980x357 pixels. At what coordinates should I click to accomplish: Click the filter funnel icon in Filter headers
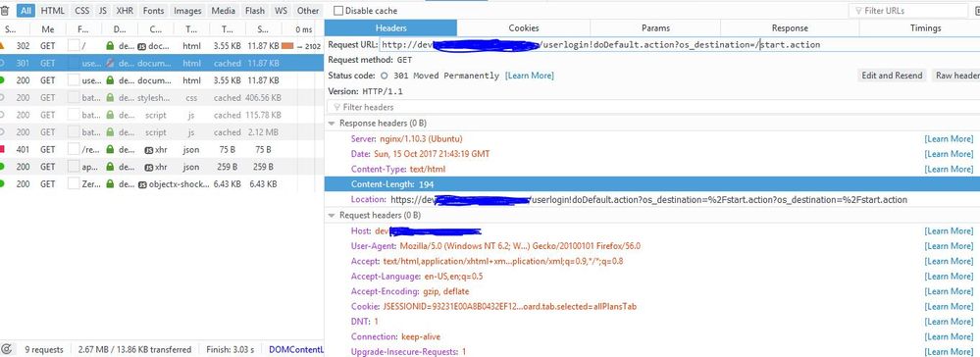tap(337, 108)
